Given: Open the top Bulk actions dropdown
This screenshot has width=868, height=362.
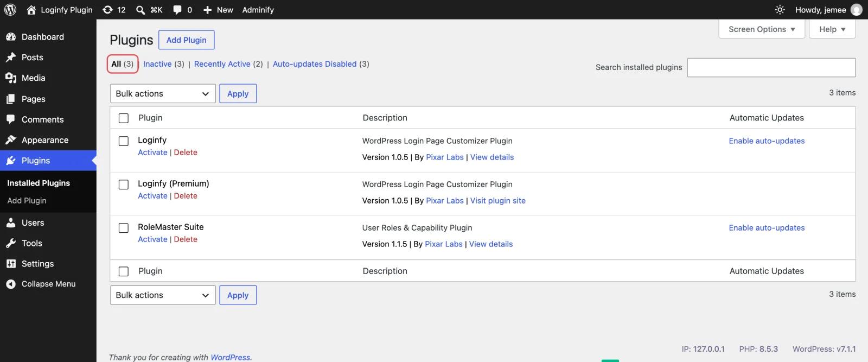Looking at the screenshot, I should tap(163, 93).
